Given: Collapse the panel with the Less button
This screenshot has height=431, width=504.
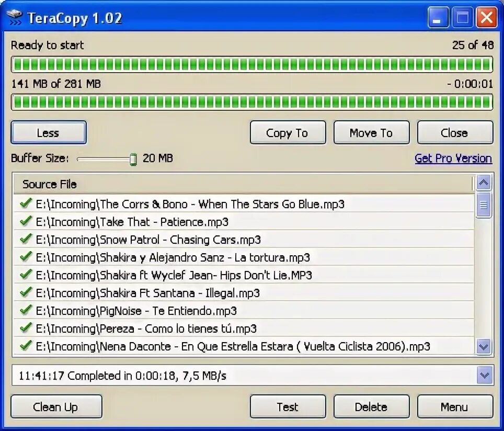Looking at the screenshot, I should [x=49, y=132].
